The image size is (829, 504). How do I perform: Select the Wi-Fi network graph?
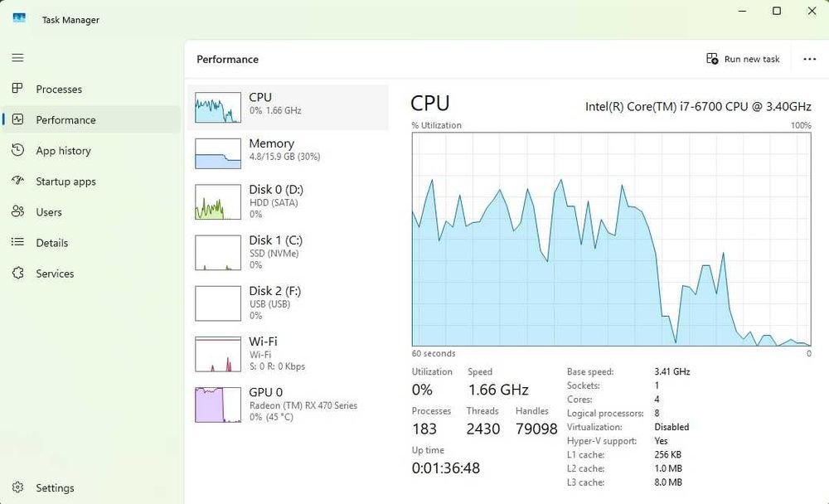(288, 353)
